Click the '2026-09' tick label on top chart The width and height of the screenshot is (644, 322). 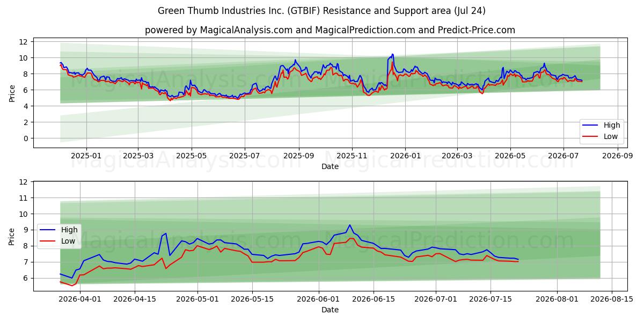(617, 155)
